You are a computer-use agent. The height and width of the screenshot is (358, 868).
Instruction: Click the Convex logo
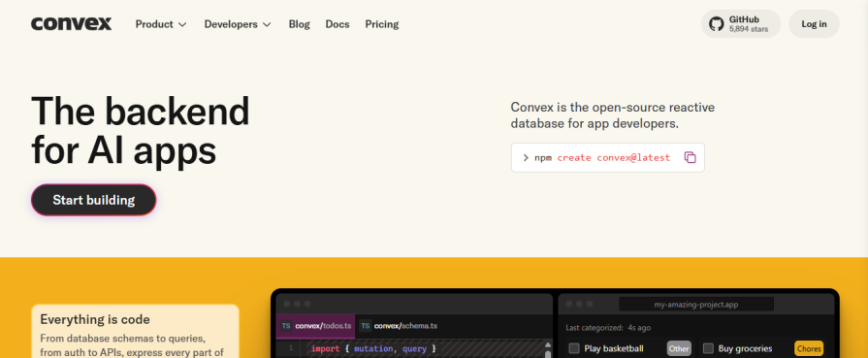tap(72, 24)
